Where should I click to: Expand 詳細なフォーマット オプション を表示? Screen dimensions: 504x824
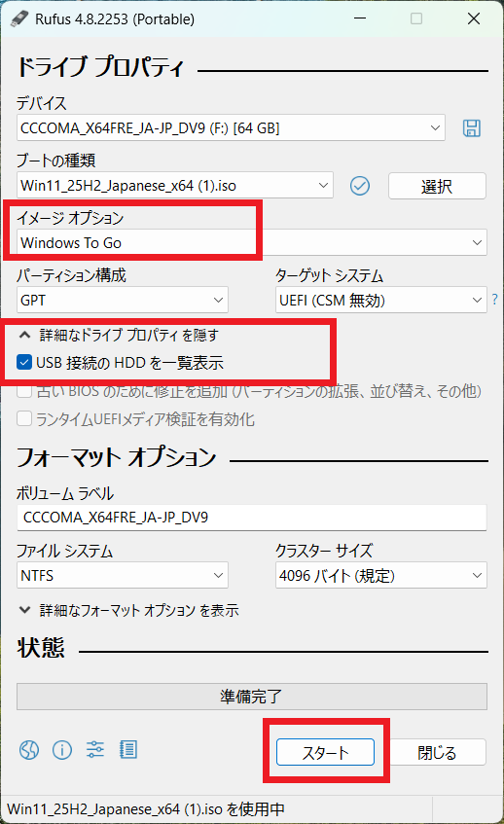pyautogui.click(x=128, y=610)
